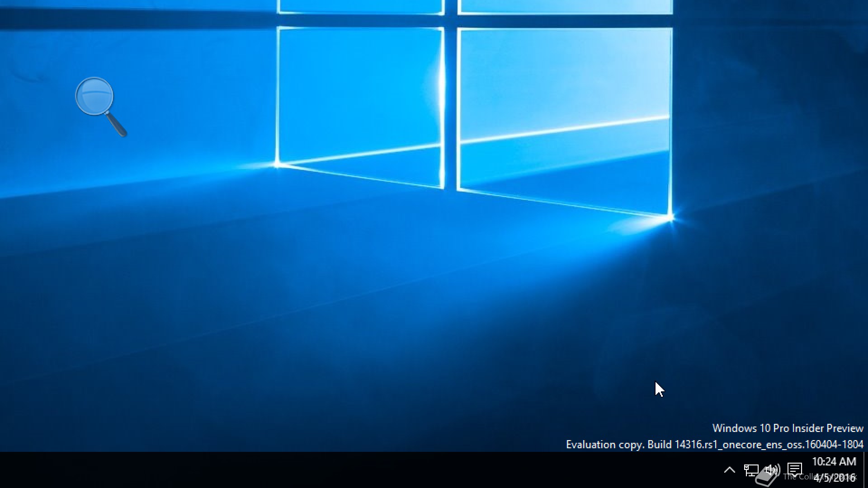Click the Show Desktop strip at taskbar edge
868x488 pixels.
point(865,470)
